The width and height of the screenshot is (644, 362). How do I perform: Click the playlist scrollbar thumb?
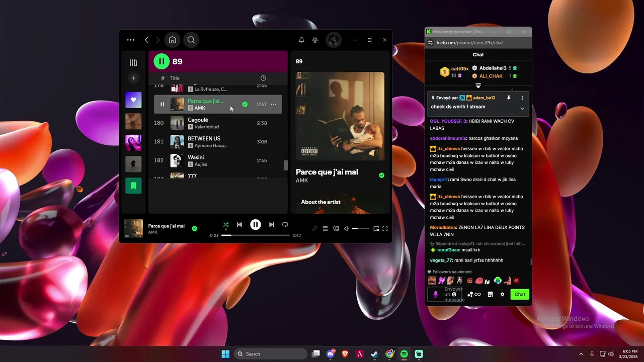(x=285, y=165)
